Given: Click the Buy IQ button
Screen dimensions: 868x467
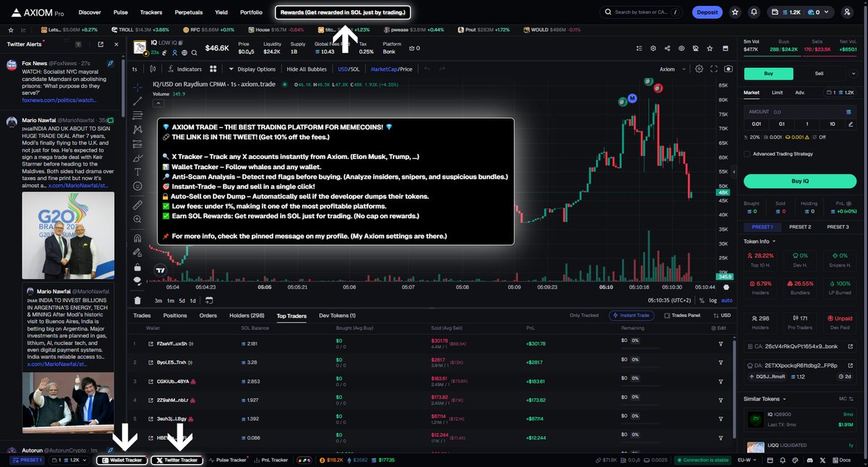Looking at the screenshot, I should tap(800, 181).
